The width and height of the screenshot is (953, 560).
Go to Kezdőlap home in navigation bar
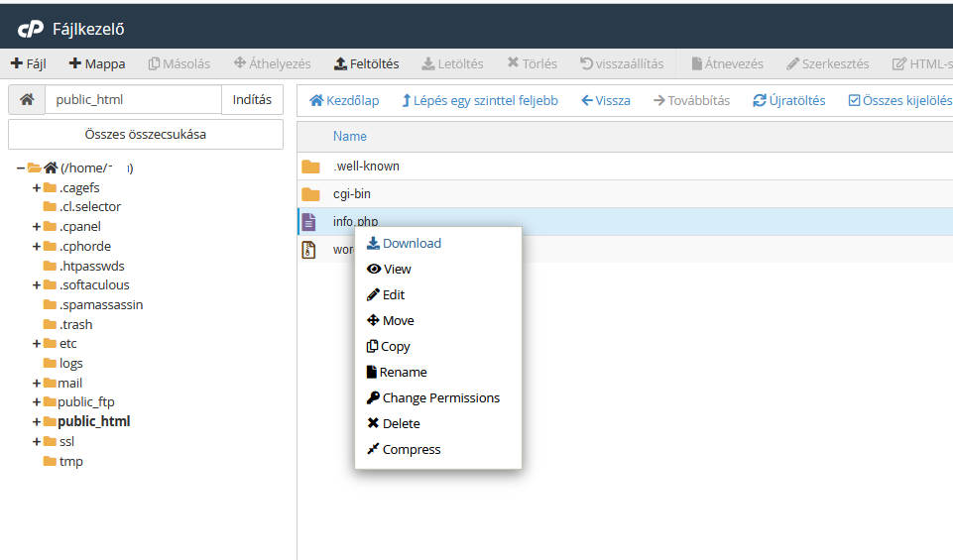[x=344, y=101]
